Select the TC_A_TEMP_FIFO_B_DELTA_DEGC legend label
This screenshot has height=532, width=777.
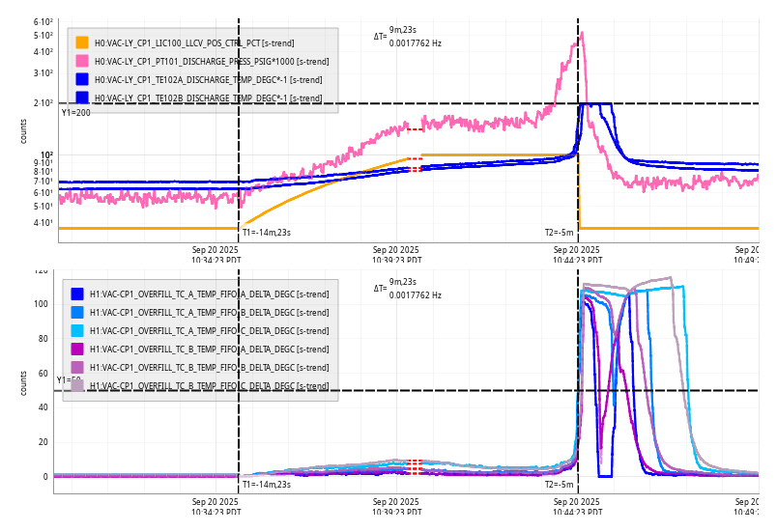point(209,313)
